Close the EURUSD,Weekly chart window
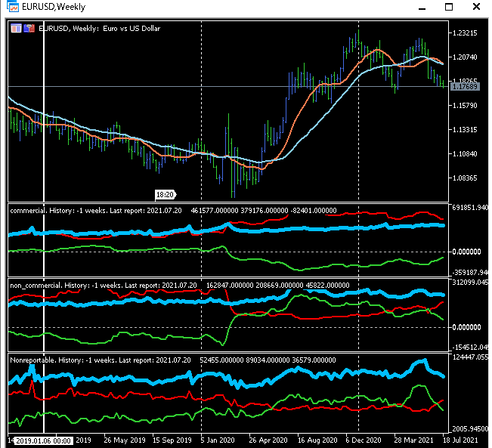Image resolution: width=492 pixels, height=448 pixels. (476, 6)
